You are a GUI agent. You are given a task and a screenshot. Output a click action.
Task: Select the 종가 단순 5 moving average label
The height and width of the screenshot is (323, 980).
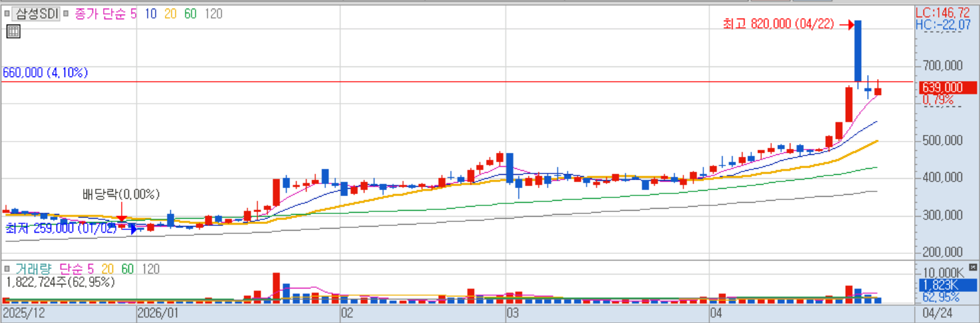(105, 13)
